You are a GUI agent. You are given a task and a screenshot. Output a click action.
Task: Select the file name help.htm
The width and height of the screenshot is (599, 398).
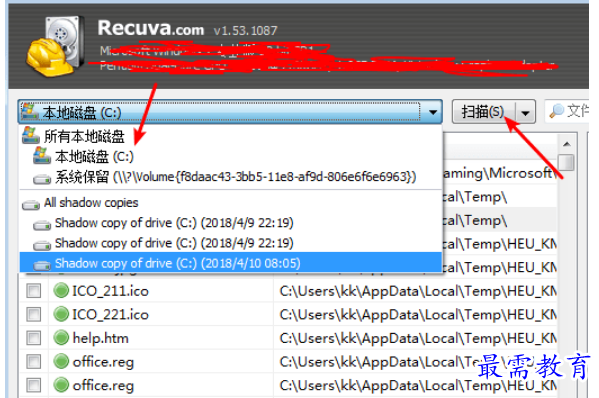click(x=100, y=338)
